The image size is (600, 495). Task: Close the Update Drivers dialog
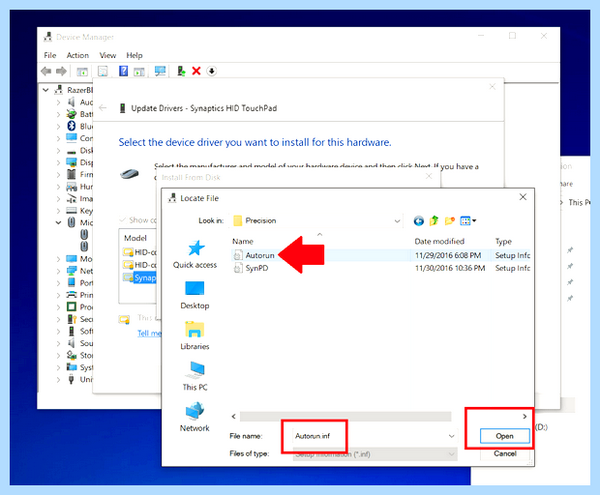[x=492, y=87]
